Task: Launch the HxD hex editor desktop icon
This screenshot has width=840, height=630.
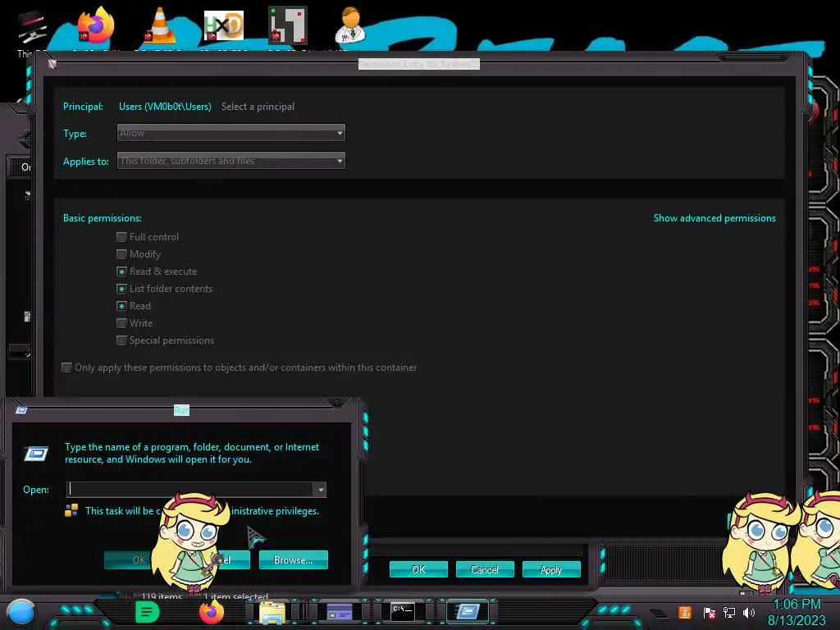Action: [224, 25]
